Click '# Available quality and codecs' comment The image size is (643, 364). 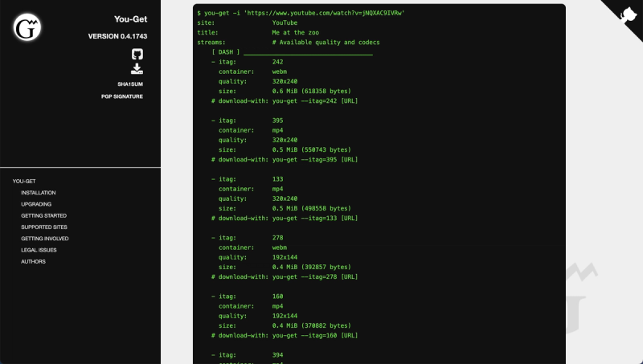click(326, 43)
